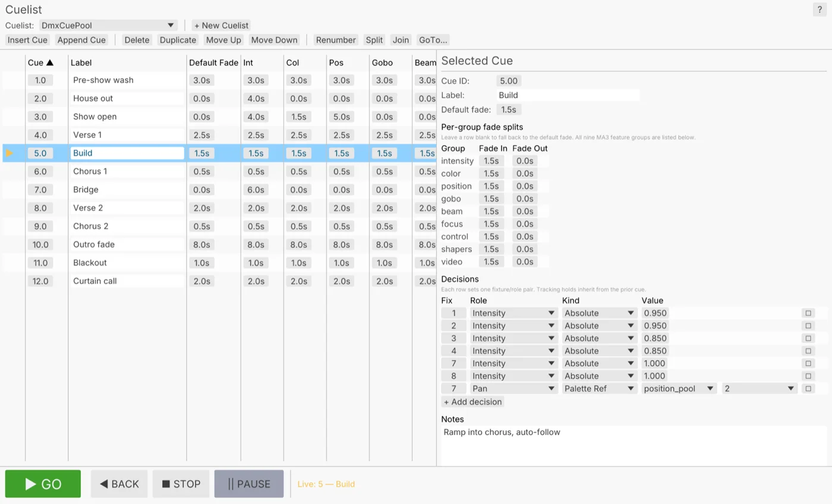Open the Role dropdown for fixture 1
The height and width of the screenshot is (504, 832).
(x=513, y=313)
